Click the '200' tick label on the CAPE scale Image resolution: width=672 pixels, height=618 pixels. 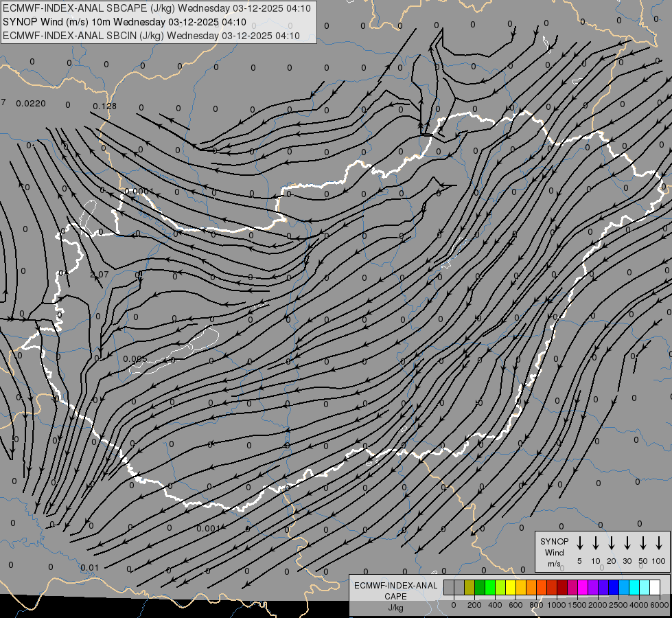[474, 605]
